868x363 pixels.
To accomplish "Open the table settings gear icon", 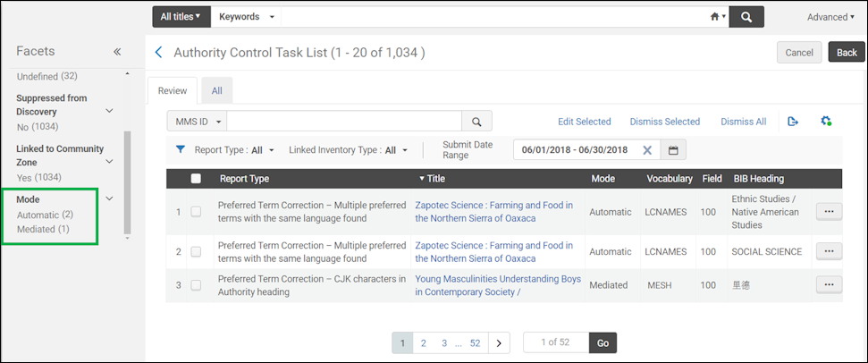I will click(x=826, y=121).
